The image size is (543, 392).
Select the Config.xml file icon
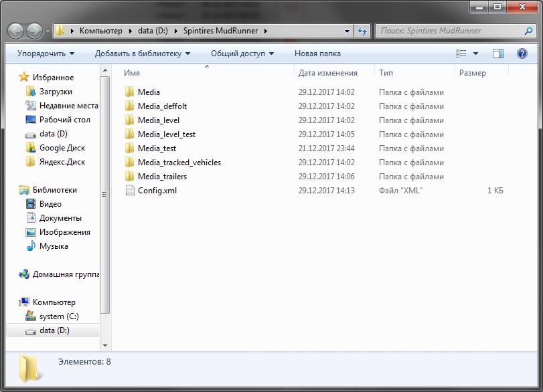131,191
